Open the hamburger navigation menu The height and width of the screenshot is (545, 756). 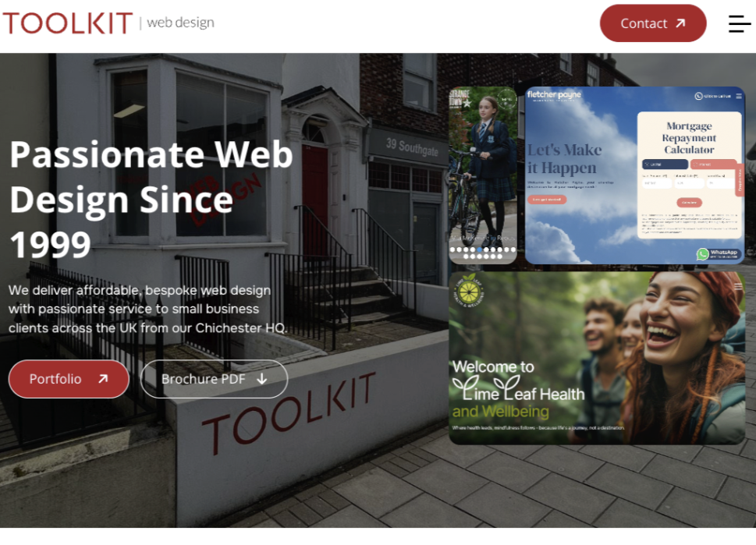[740, 23]
